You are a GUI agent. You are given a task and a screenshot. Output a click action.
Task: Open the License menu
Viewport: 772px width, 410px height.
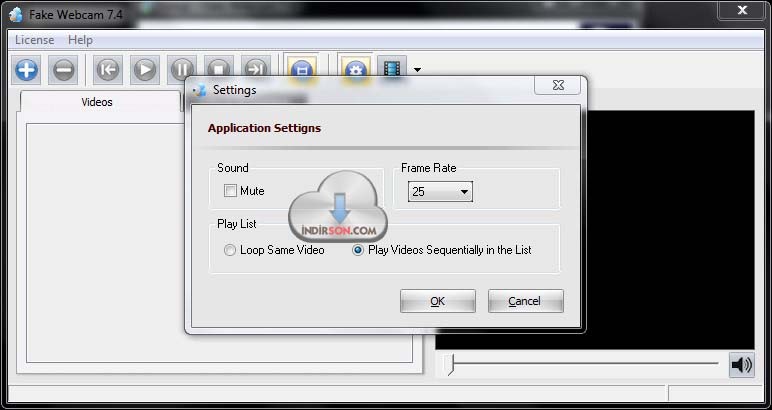(x=35, y=40)
